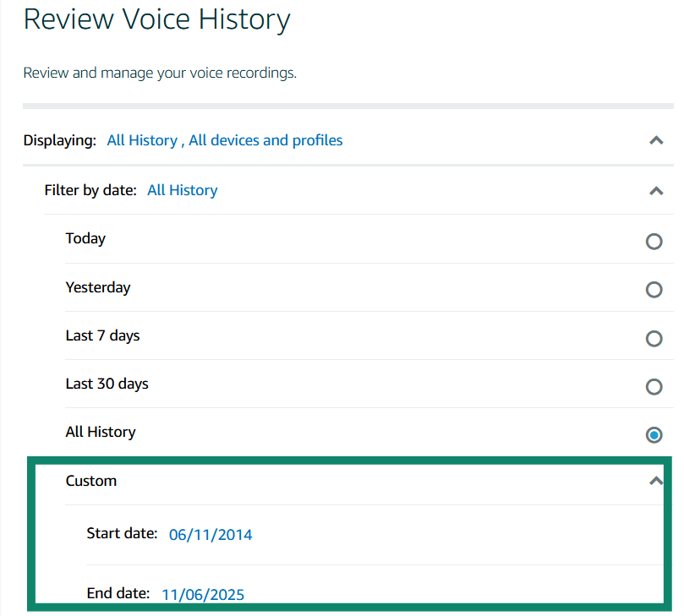Click the Review and manage your voice recordings text
684x616 pixels.
[160, 73]
